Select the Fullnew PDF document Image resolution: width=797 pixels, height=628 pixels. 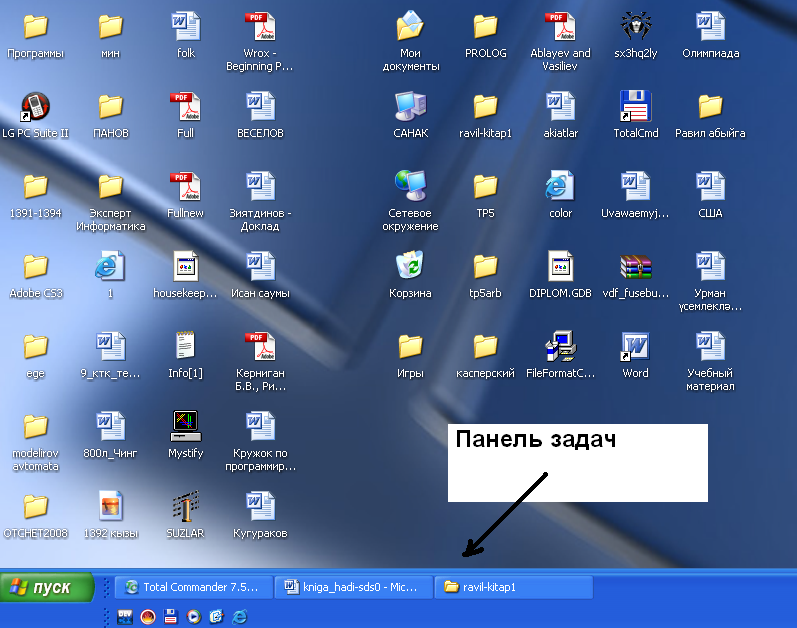[x=186, y=186]
